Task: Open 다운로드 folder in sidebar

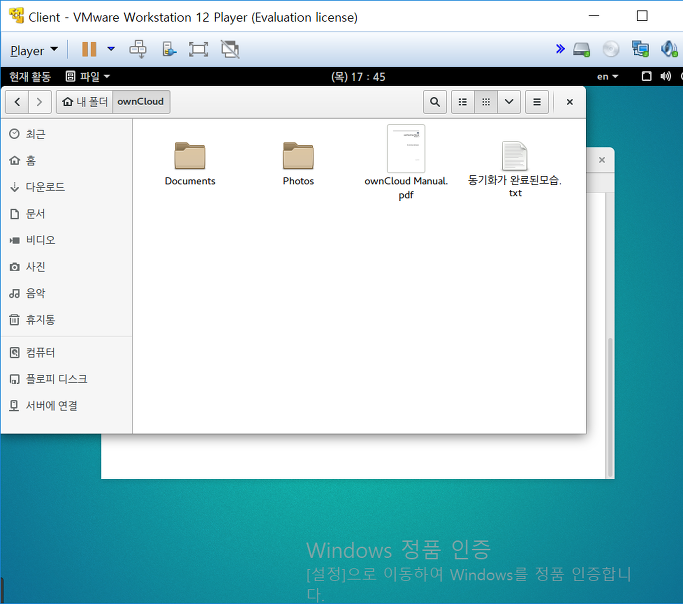Action: coord(66,187)
